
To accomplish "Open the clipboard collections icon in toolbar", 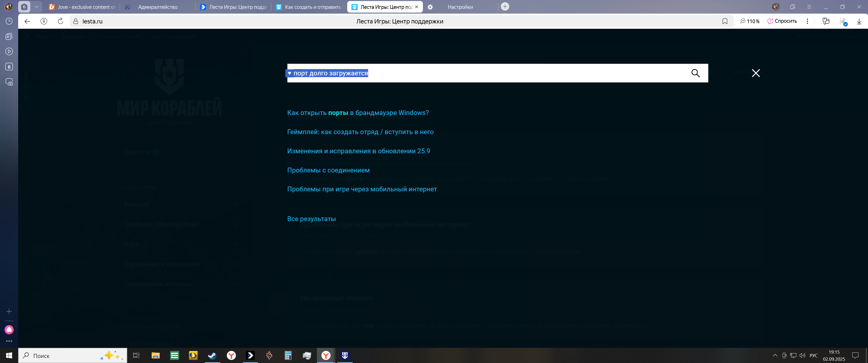I will (826, 21).
